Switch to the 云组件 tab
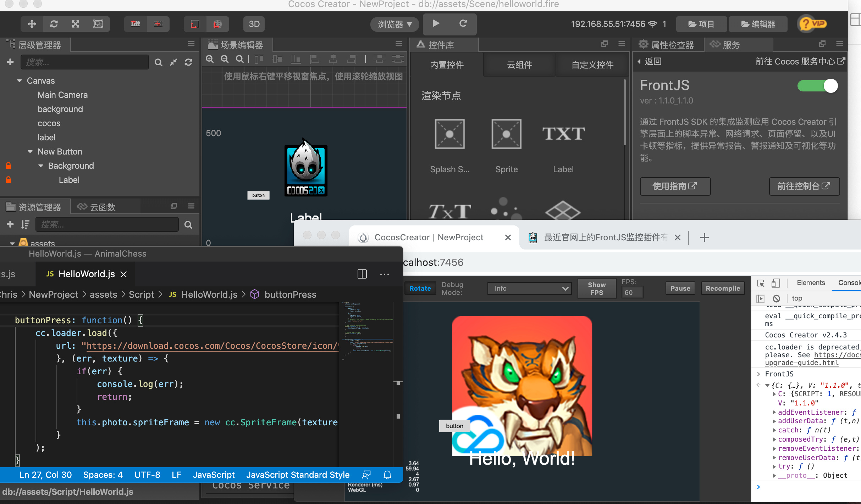Screen dimensions: 861x504 pyautogui.click(x=519, y=65)
